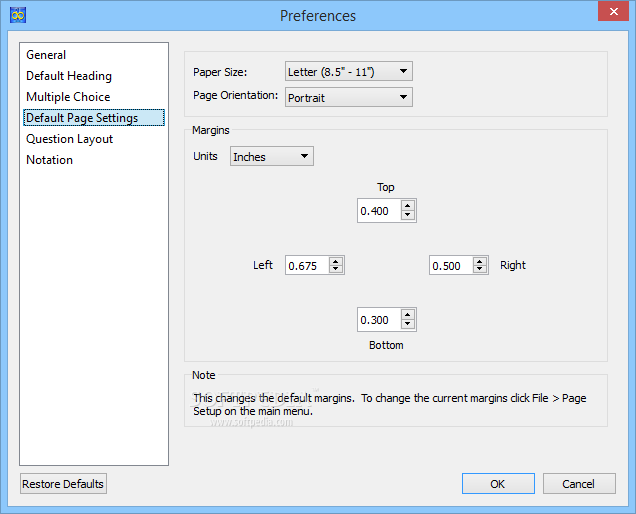Screen dimensions: 636x514
Task: Increase the Right margin value
Action: click(x=480, y=261)
